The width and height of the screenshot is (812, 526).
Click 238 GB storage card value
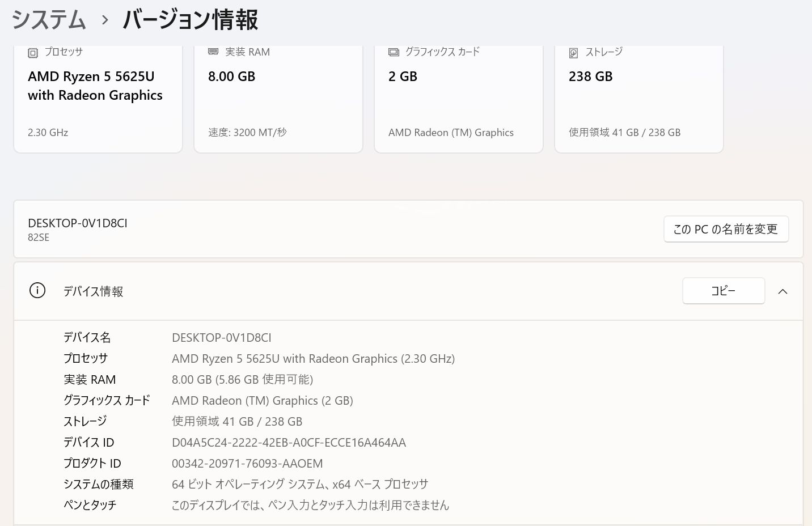[x=591, y=77]
